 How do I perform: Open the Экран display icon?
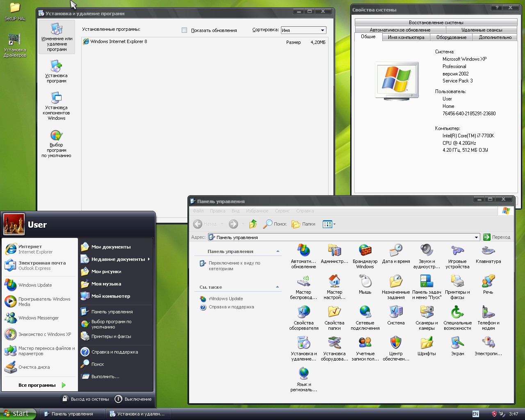[457, 346]
